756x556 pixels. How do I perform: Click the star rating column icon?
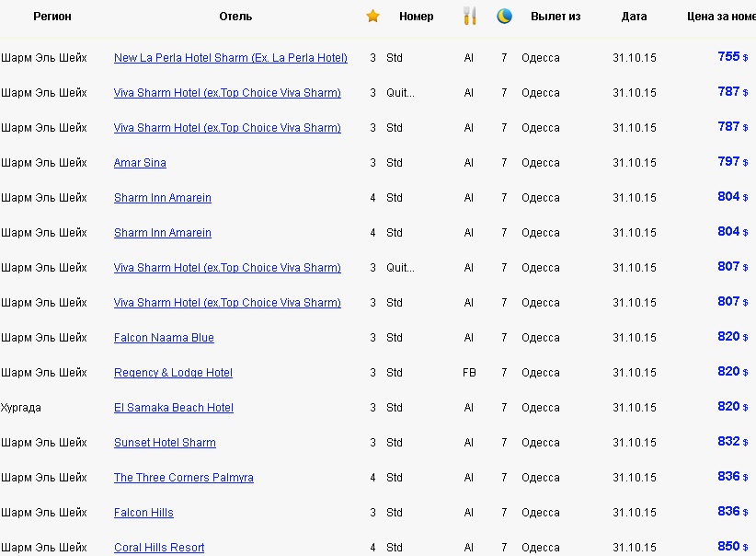click(372, 17)
